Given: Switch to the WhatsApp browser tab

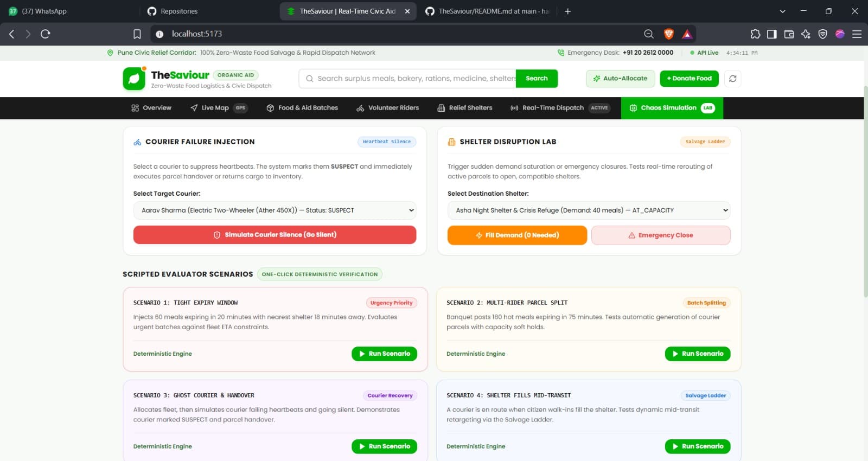Looking at the screenshot, I should (x=69, y=11).
